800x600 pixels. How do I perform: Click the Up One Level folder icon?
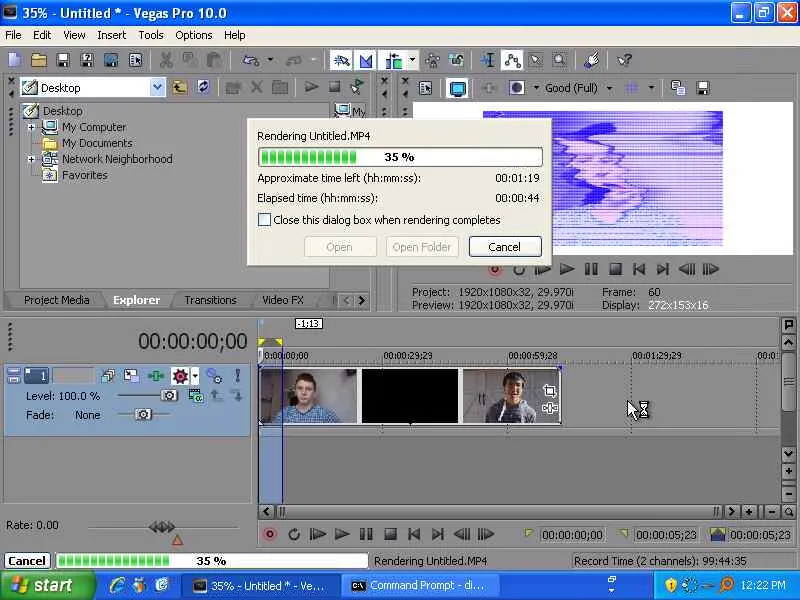179,88
